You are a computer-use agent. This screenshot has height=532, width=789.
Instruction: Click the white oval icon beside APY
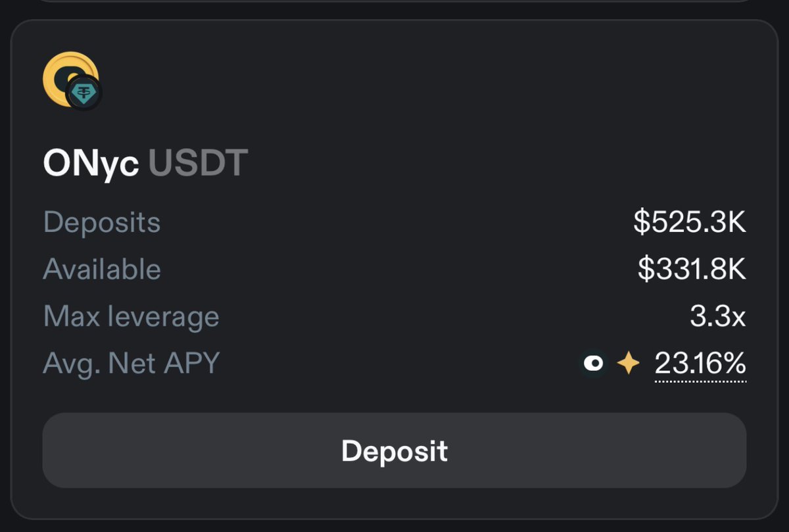[594, 363]
